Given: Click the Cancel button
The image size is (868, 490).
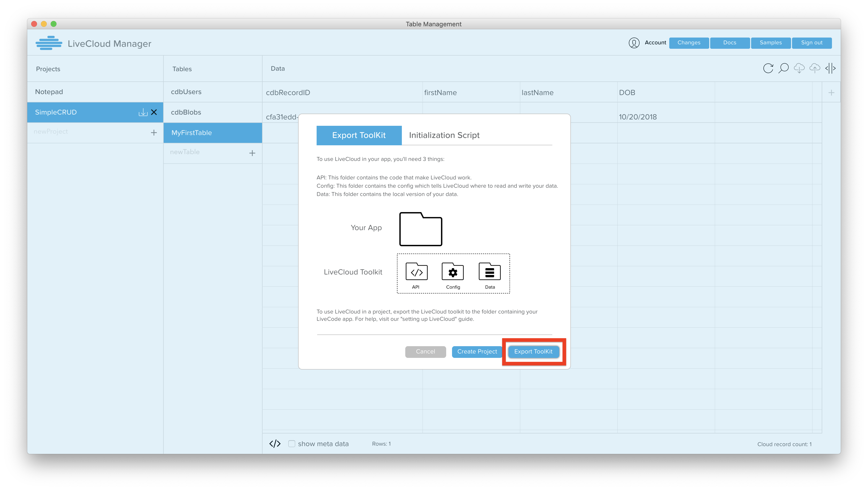Looking at the screenshot, I should click(x=425, y=352).
